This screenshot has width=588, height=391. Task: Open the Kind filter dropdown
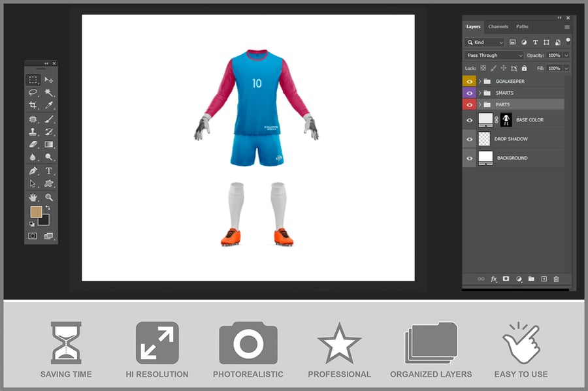484,42
